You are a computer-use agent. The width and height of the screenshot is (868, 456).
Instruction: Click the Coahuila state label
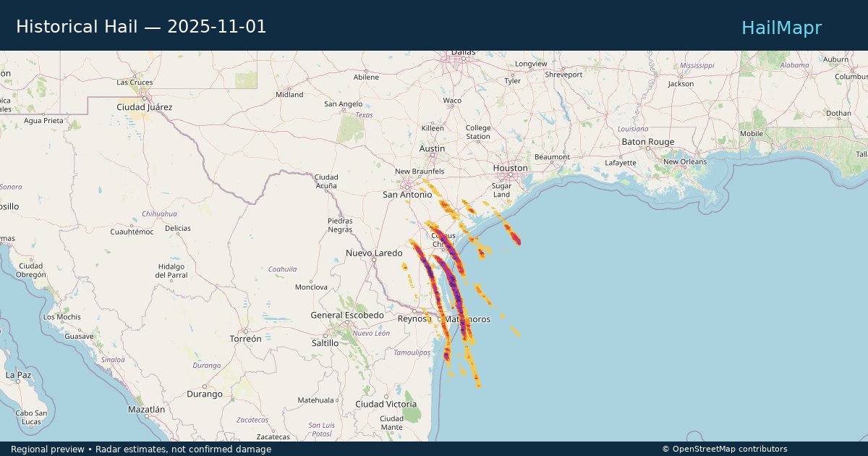pos(282,269)
